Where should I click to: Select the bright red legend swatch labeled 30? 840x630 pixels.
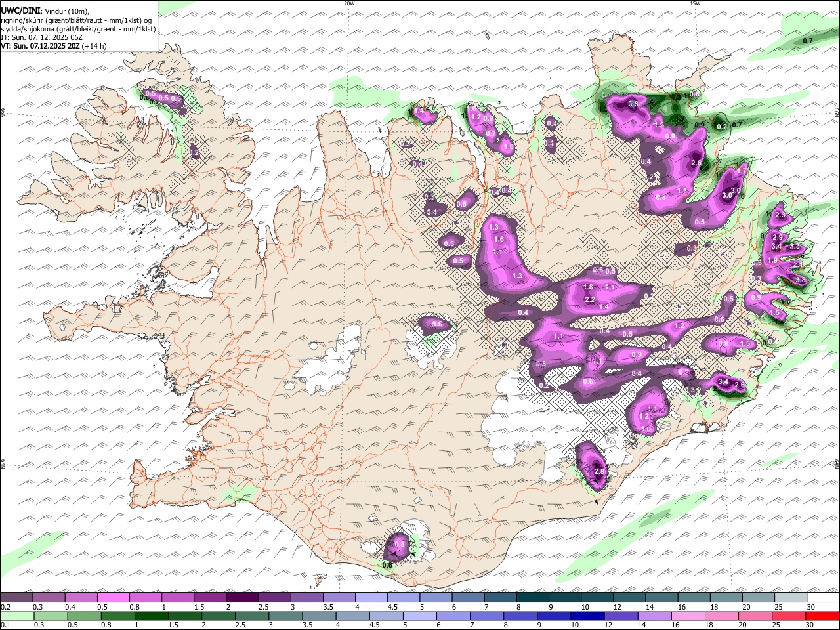click(x=822, y=616)
